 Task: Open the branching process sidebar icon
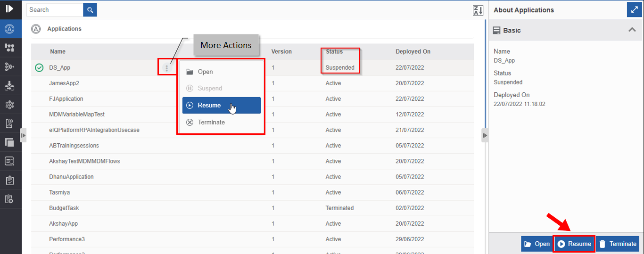(x=9, y=67)
